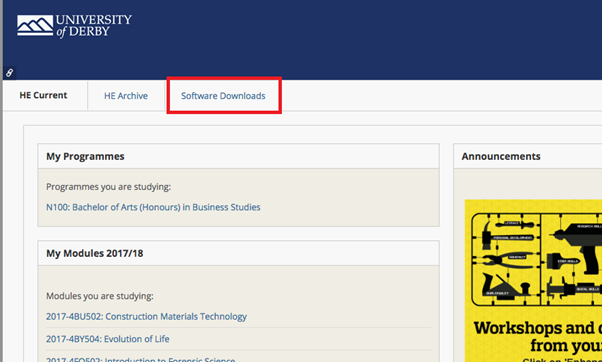This screenshot has height=362, width=602.
Task: Open Introduction to Forensic Science module
Action: point(141,359)
